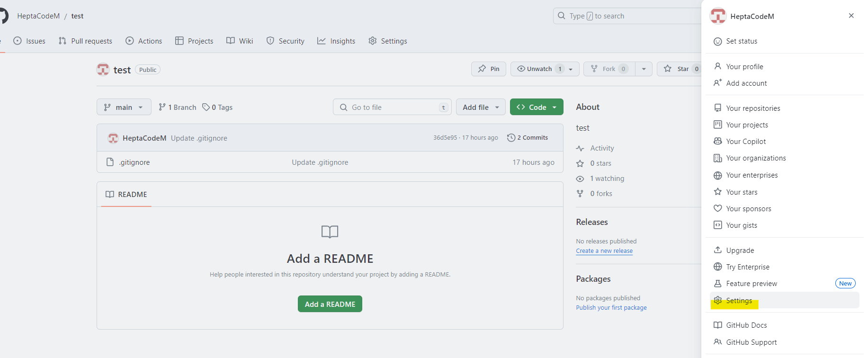868x358 pixels.
Task: Open the Actions tab
Action: 143,41
